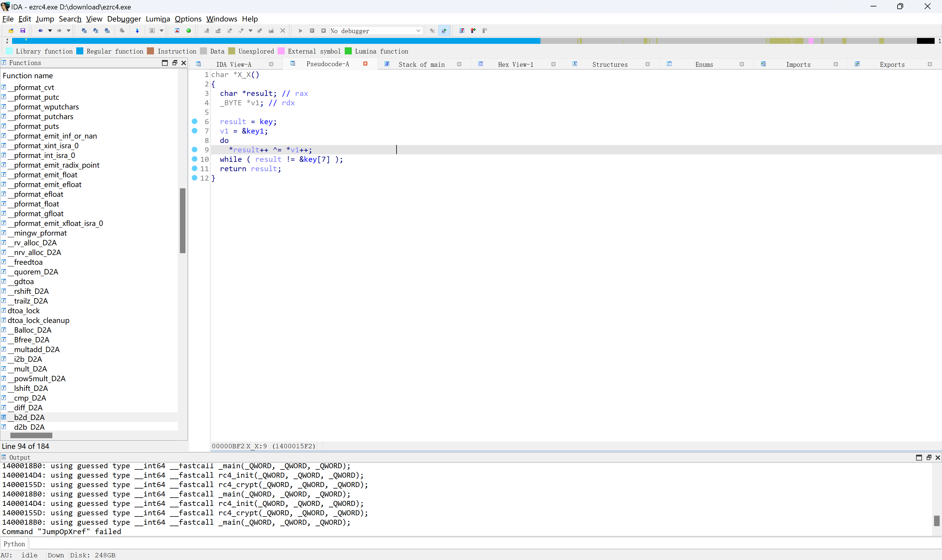Image resolution: width=942 pixels, height=560 pixels.
Task: Close the IDA View-A tab
Action: point(271,64)
